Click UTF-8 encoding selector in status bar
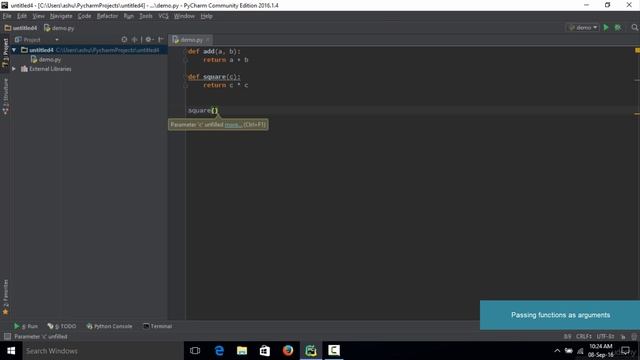 pos(605,336)
